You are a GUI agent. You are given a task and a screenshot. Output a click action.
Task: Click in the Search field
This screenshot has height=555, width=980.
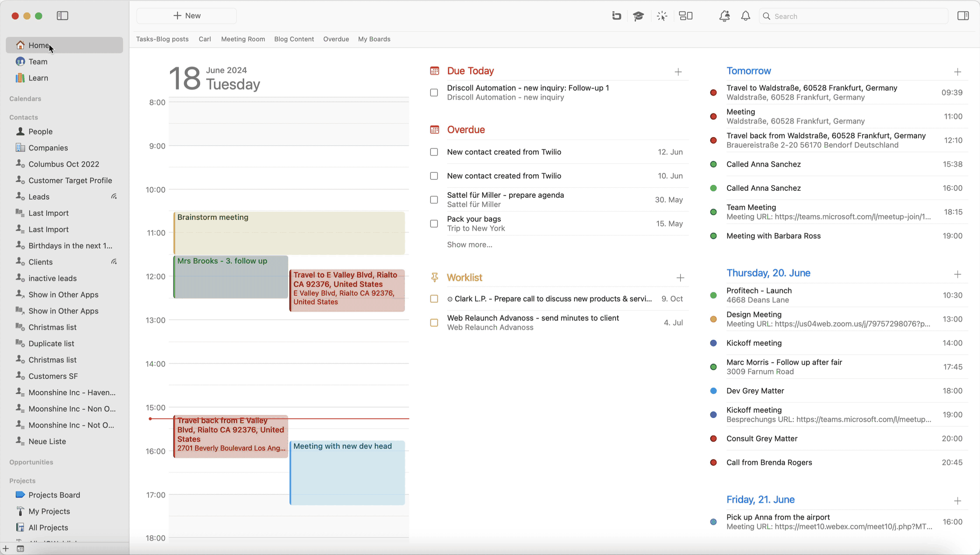[x=854, y=16]
